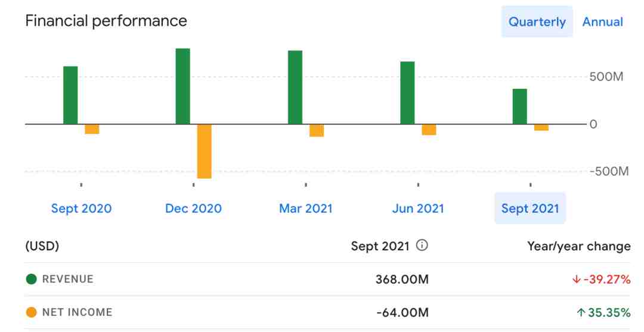Click the info icon beside Sept 2021
Image resolution: width=644 pixels, height=332 pixels.
[422, 246]
